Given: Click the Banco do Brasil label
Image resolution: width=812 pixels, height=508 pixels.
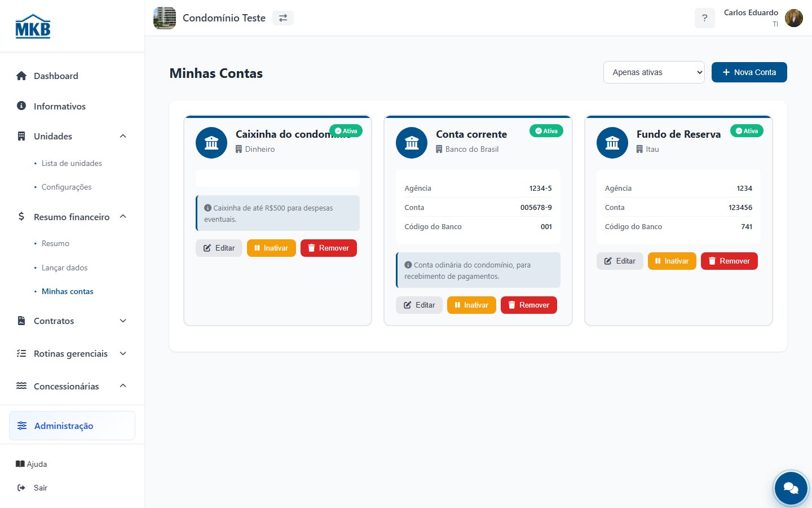Looking at the screenshot, I should click(472, 149).
